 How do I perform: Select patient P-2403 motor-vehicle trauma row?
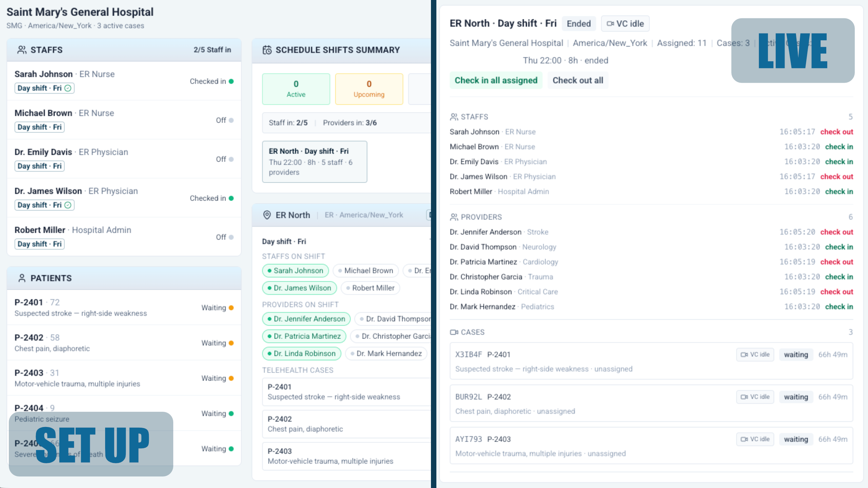coord(124,378)
